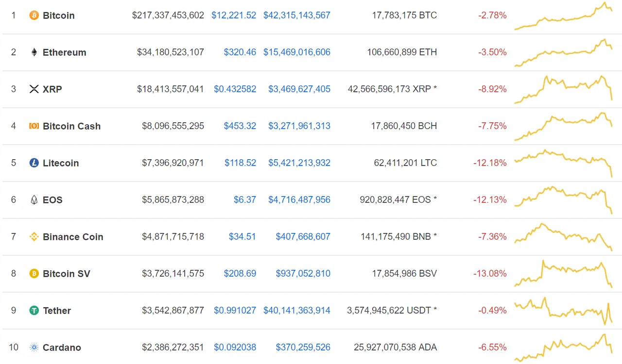This screenshot has height=364, width=622.
Task: Select supply 17,783,175 BTC
Action: pyautogui.click(x=404, y=16)
